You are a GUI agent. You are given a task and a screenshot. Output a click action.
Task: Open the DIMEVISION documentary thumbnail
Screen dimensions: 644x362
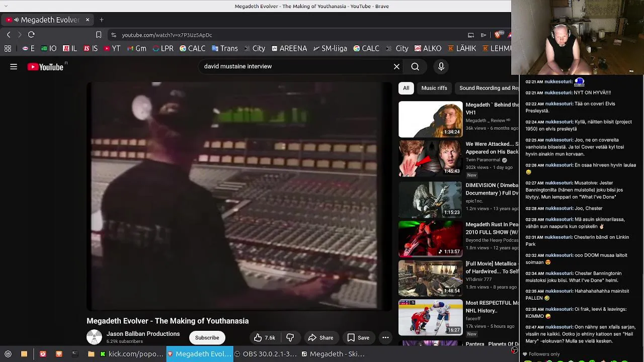point(431,199)
